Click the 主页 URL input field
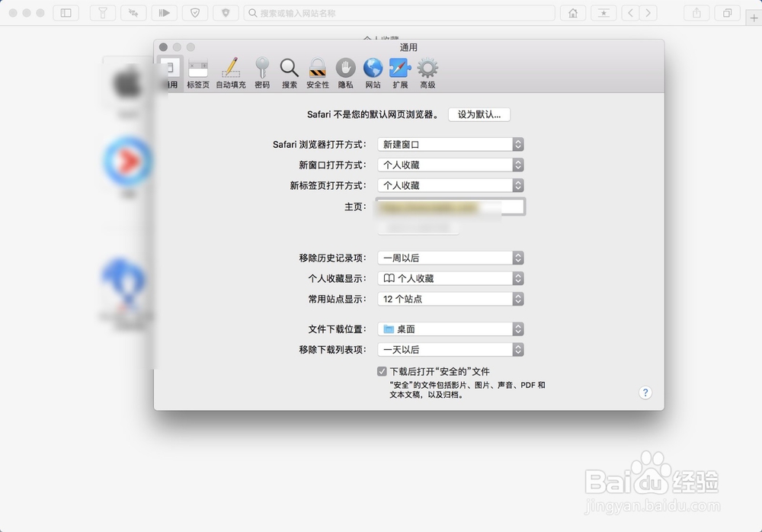This screenshot has width=762, height=532. click(x=450, y=207)
